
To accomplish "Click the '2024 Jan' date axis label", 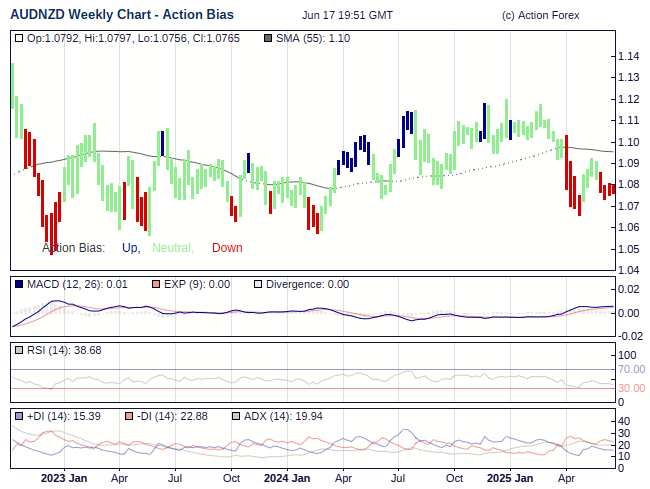I will [x=288, y=478].
